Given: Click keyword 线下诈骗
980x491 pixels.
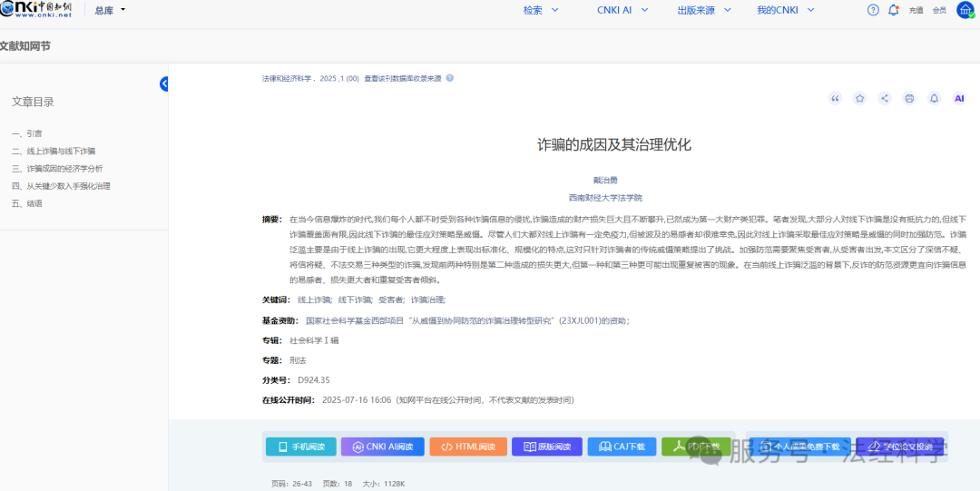Looking at the screenshot, I should 355,300.
